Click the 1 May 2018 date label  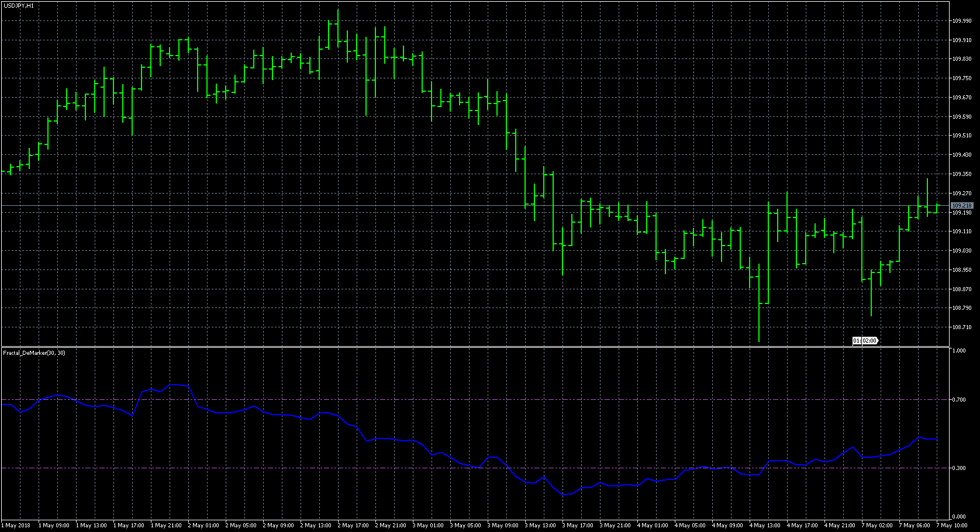[16, 525]
